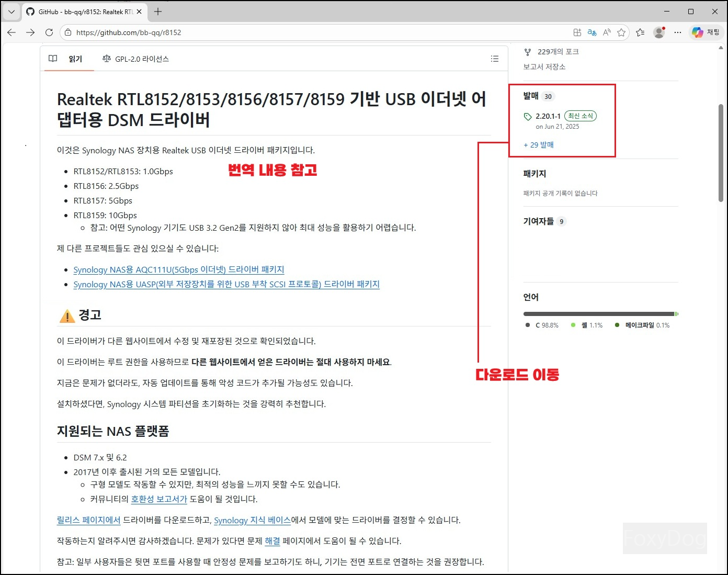Screen dimensions: 728x575
Task: Open the 해결 issues page link
Action: click(x=272, y=541)
